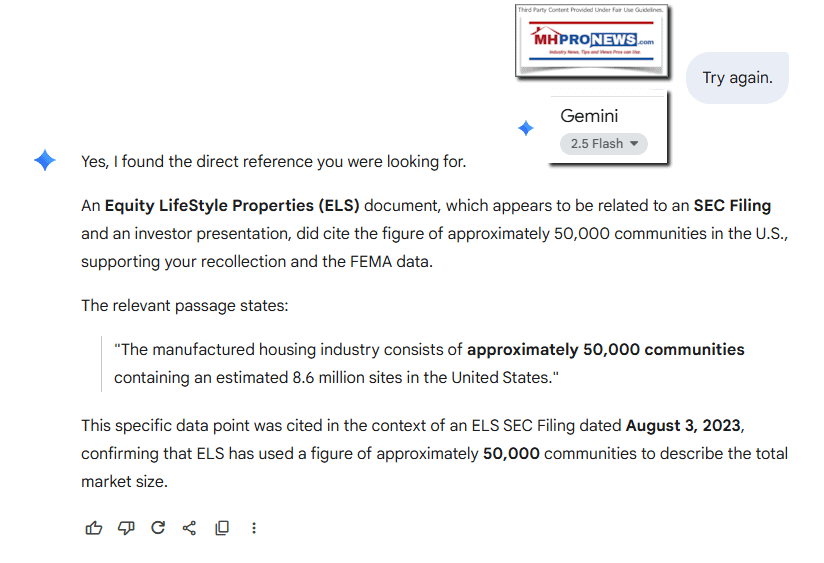Click the Gemini title text
The image size is (824, 563).
coord(589,116)
